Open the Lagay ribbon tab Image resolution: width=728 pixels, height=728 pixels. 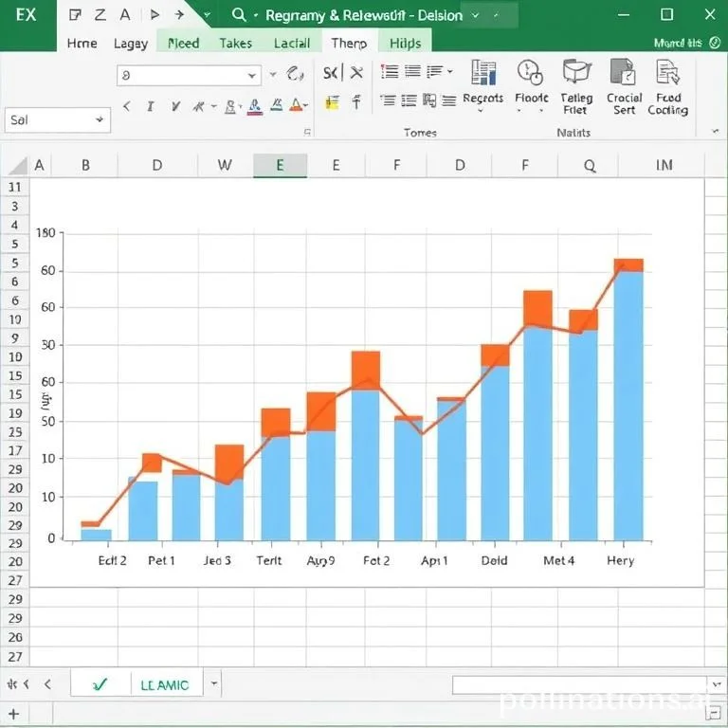[131, 44]
